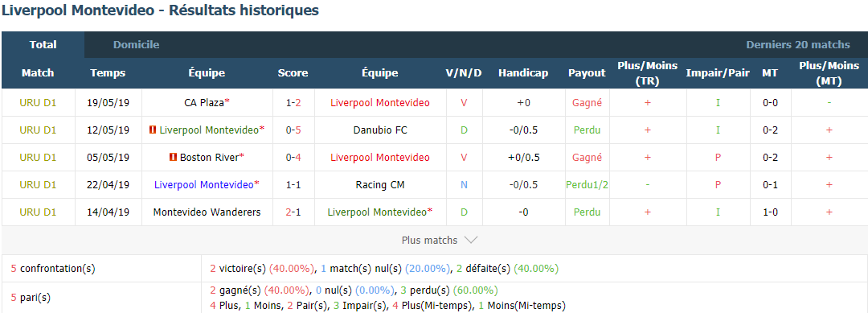
Task: Click the Impair/Pair column header
Action: tap(718, 73)
